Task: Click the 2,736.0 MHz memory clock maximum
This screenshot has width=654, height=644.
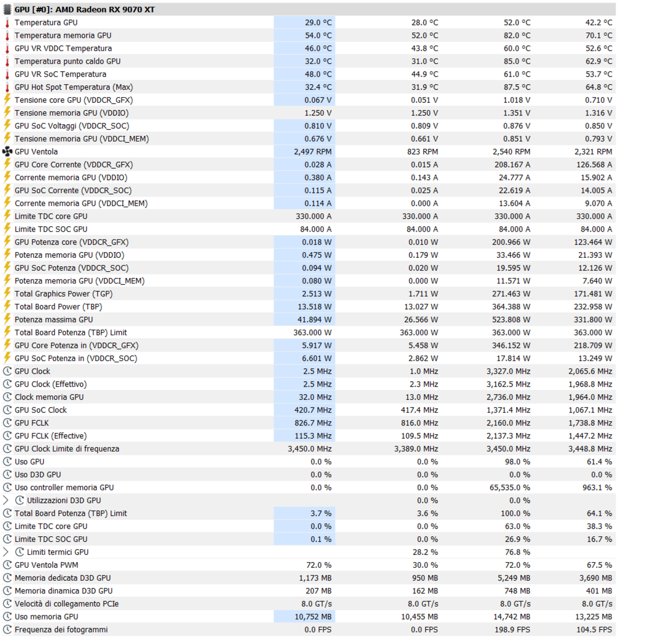Action: [x=508, y=397]
